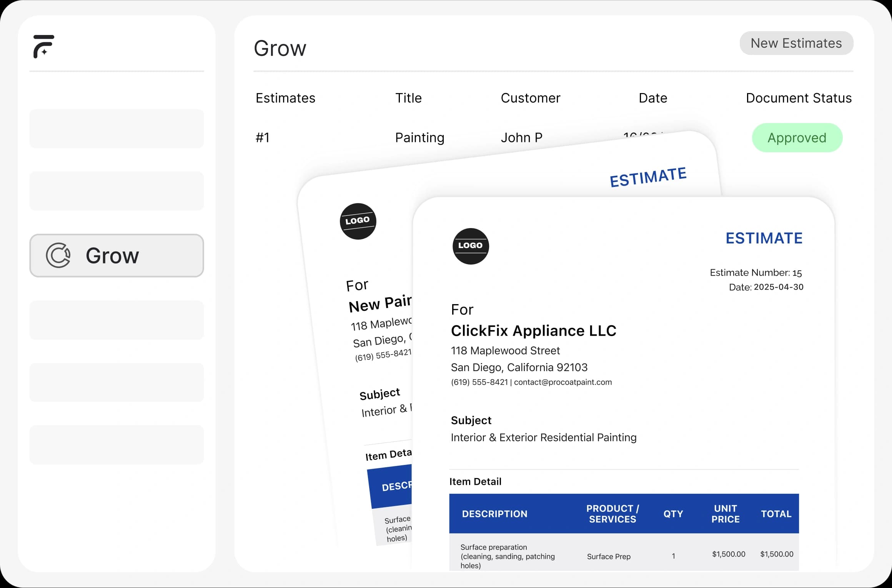Click the Surface Prep table cell
The width and height of the screenshot is (892, 588).
(608, 556)
